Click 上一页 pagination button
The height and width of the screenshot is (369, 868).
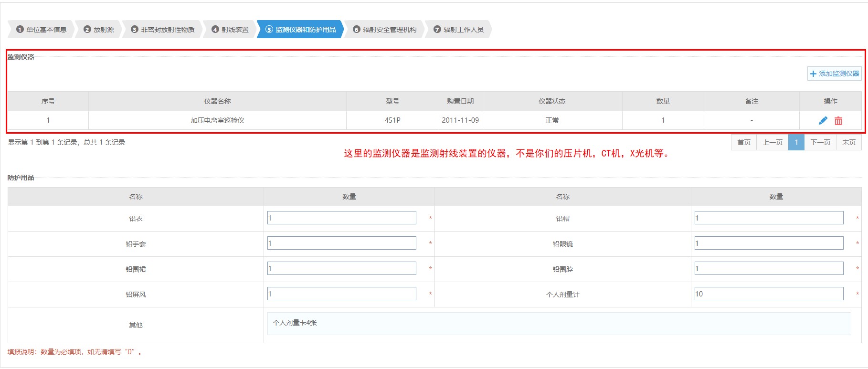tap(773, 142)
